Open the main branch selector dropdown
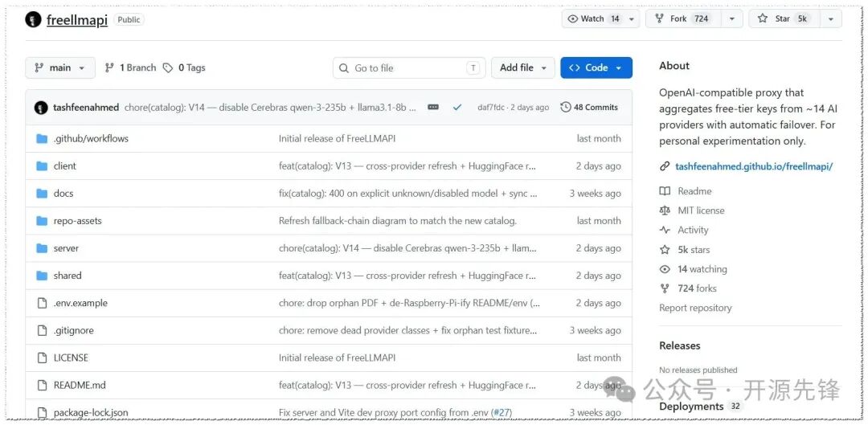Screen dimensions: 868x425 tap(60, 67)
